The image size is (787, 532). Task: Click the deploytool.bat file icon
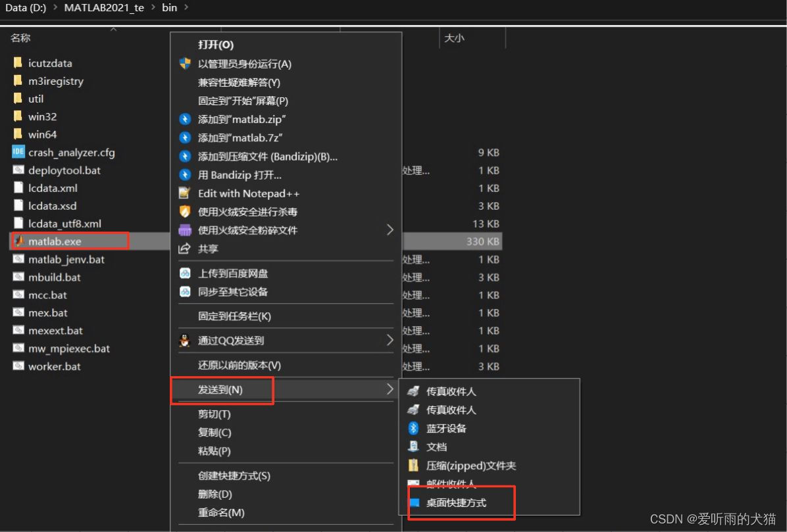click(x=18, y=170)
